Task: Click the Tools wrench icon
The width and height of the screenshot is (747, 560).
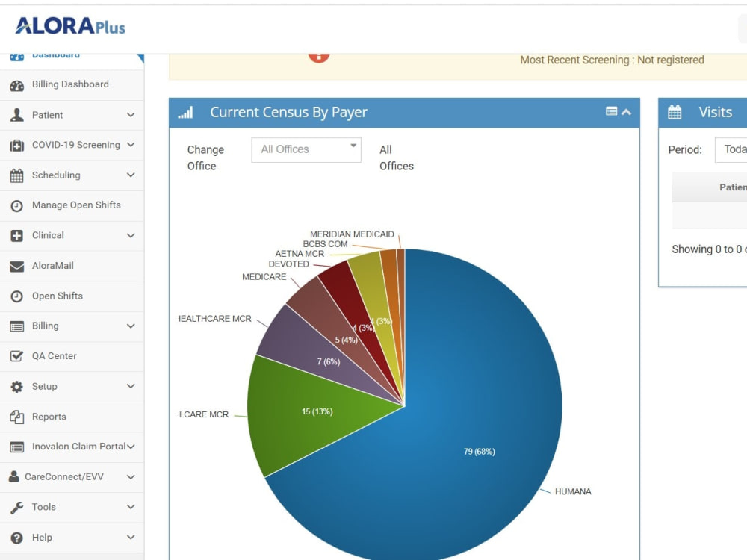Action: tap(16, 508)
